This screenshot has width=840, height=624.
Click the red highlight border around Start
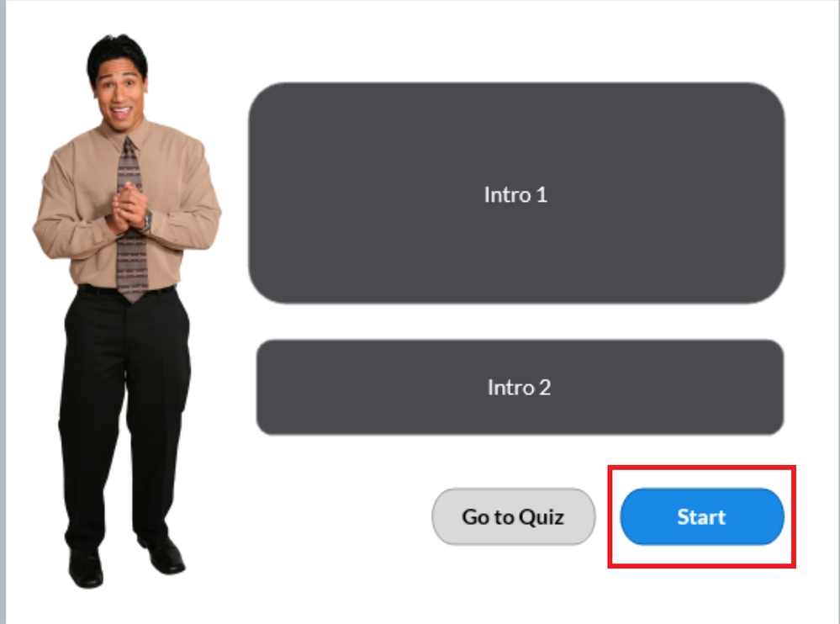702,468
